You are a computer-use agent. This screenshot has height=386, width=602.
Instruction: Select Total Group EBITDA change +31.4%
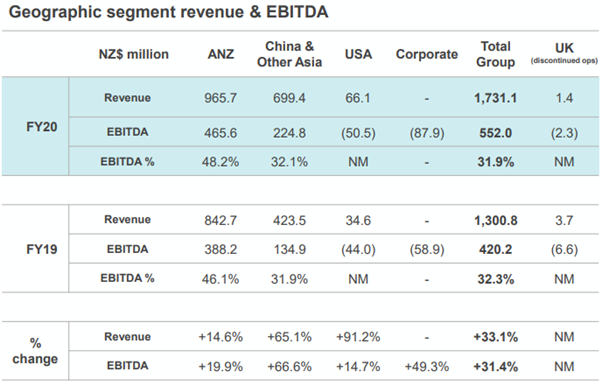point(495,366)
